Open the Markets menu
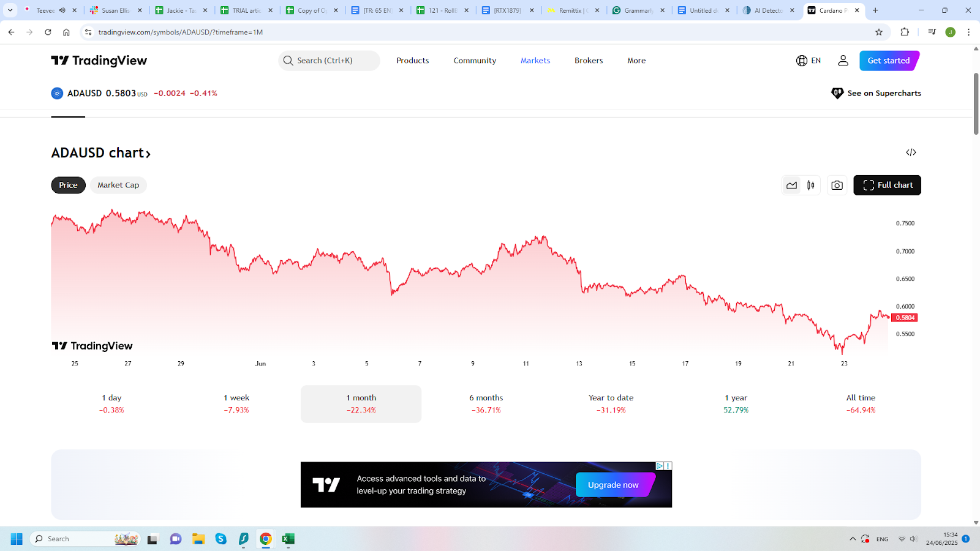 click(535, 61)
